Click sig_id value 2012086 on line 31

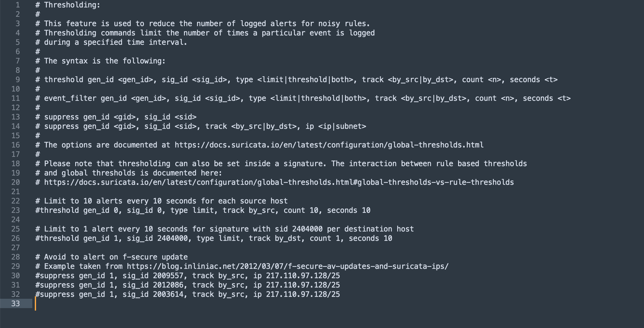click(168, 285)
